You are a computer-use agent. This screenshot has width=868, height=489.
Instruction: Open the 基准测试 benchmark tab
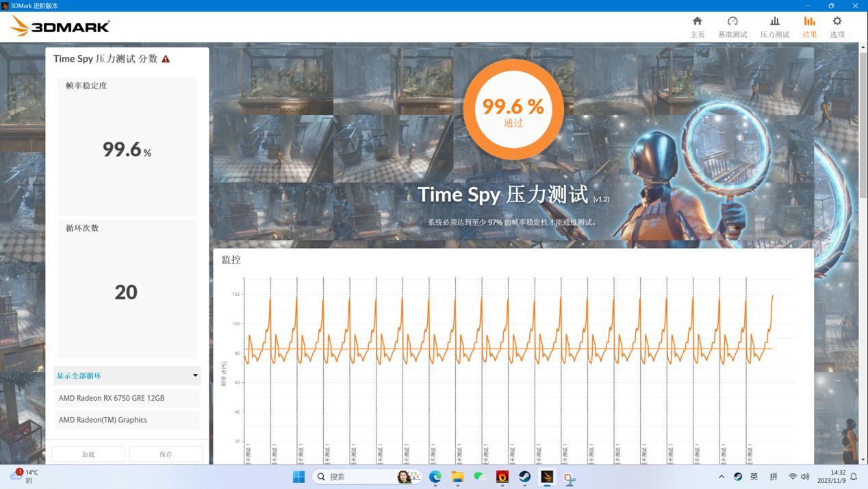pos(732,27)
